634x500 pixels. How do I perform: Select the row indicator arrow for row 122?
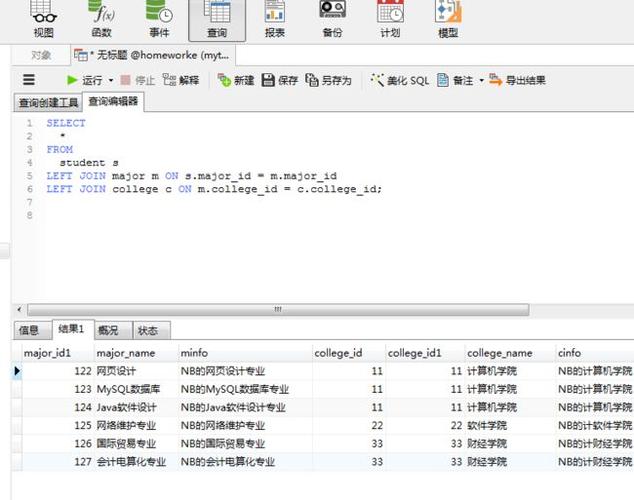tap(17, 371)
